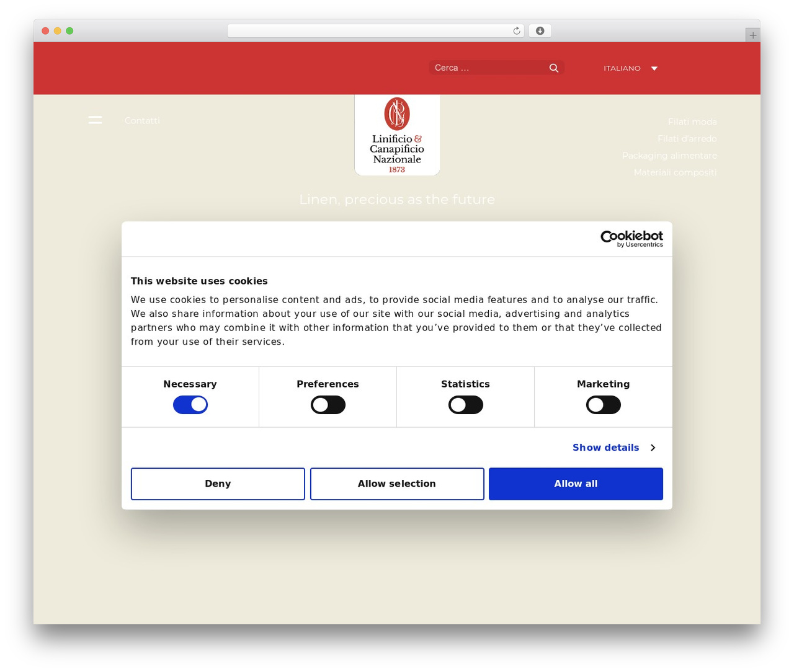Open the ITALIANO language dropdown
The image size is (794, 672).
coord(630,68)
